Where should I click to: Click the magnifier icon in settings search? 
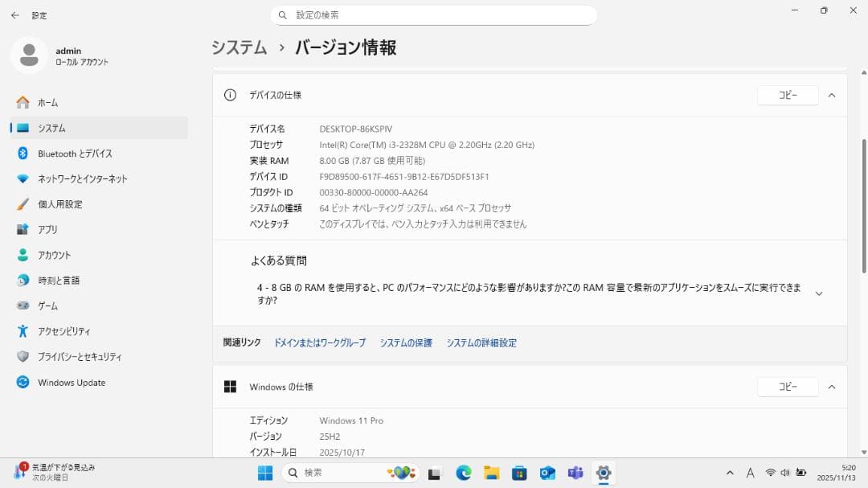click(x=282, y=15)
